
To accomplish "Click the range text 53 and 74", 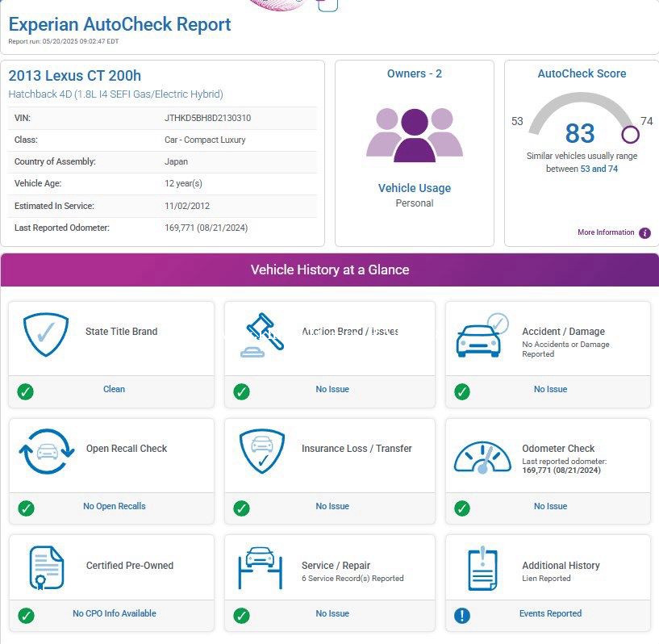I will (x=599, y=169).
